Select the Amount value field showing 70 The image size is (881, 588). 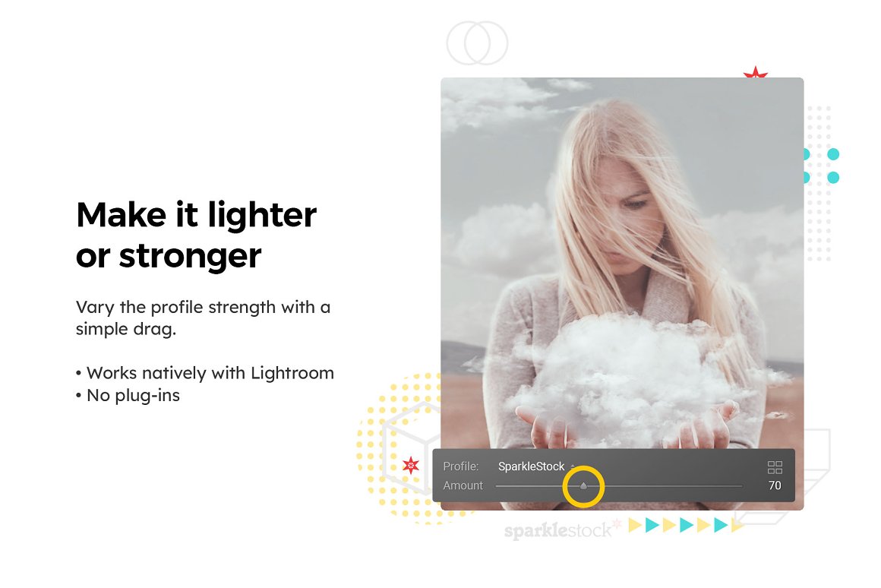(775, 485)
